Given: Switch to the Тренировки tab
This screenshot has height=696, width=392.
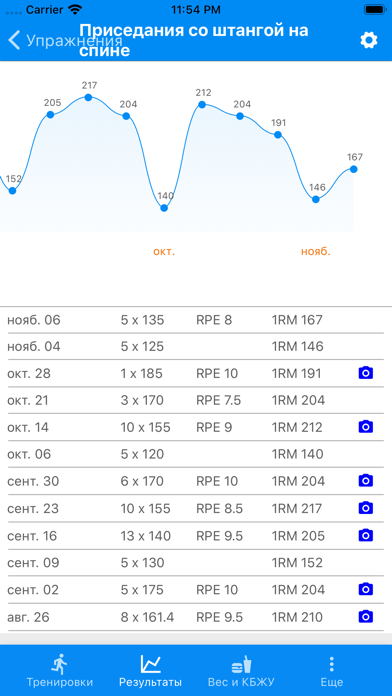Looking at the screenshot, I should pyautogui.click(x=59, y=671).
